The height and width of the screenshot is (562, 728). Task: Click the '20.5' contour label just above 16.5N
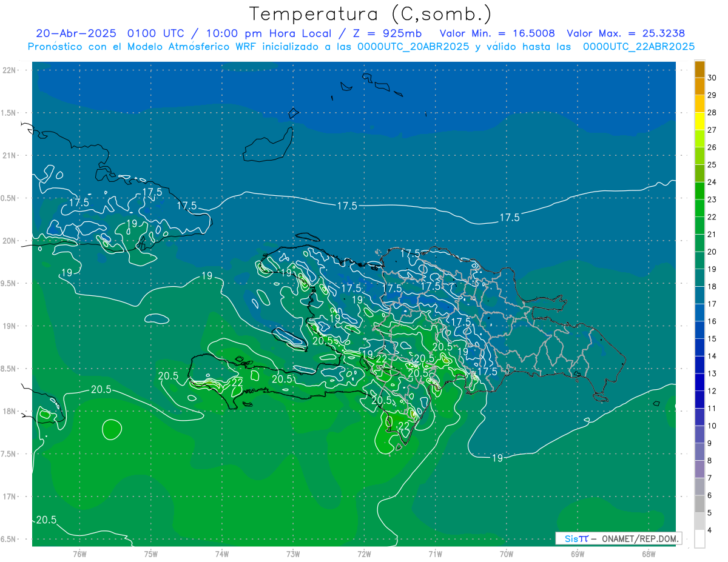pyautogui.click(x=47, y=520)
